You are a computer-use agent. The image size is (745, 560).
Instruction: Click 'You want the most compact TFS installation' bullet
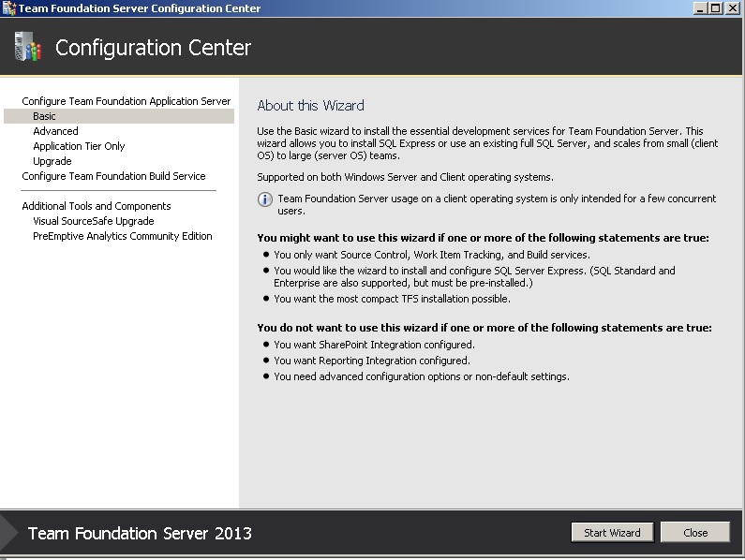(x=392, y=299)
